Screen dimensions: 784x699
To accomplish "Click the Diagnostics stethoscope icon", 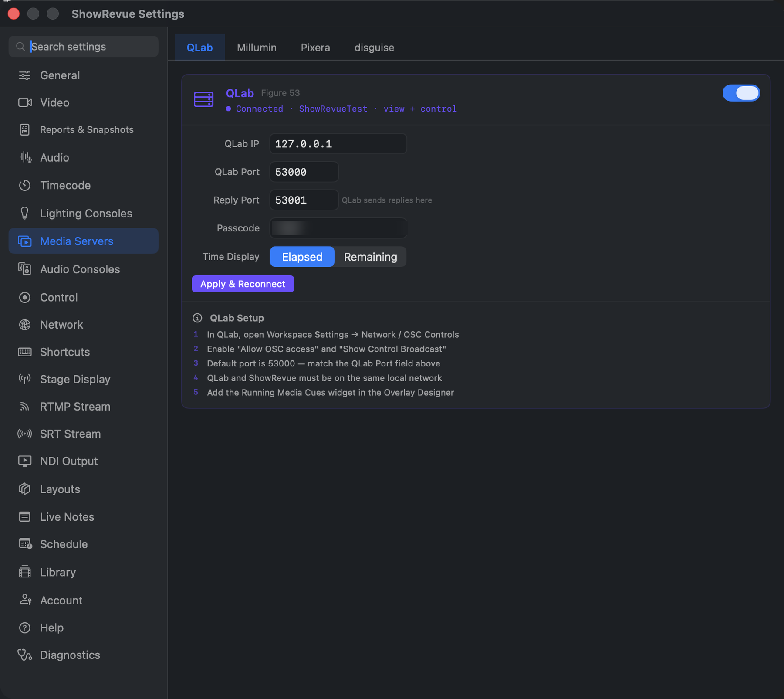I will point(25,655).
